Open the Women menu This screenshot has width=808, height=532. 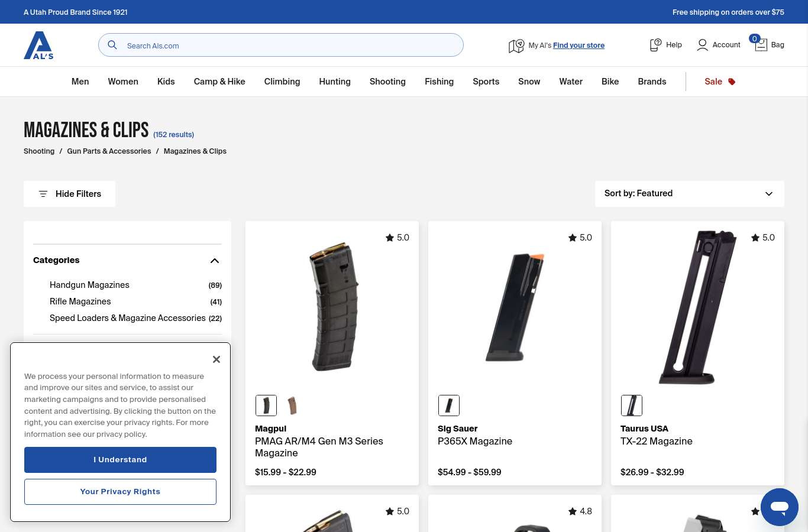(x=123, y=82)
